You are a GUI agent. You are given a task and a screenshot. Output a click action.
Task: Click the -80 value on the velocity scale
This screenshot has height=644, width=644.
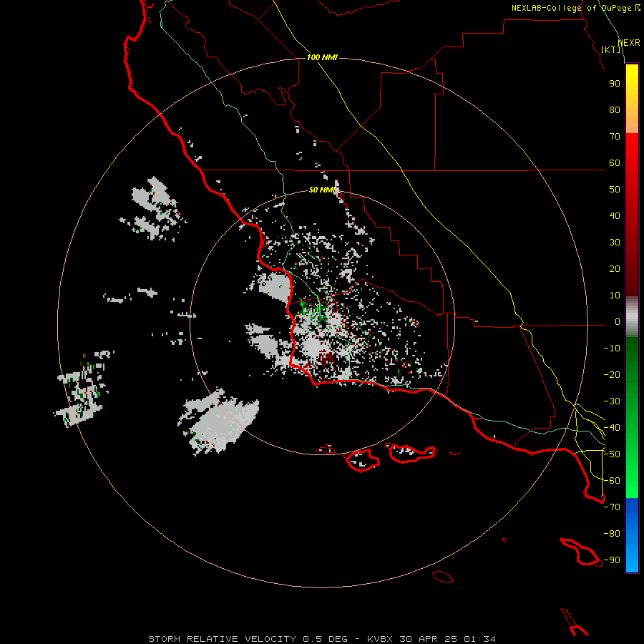612,534
